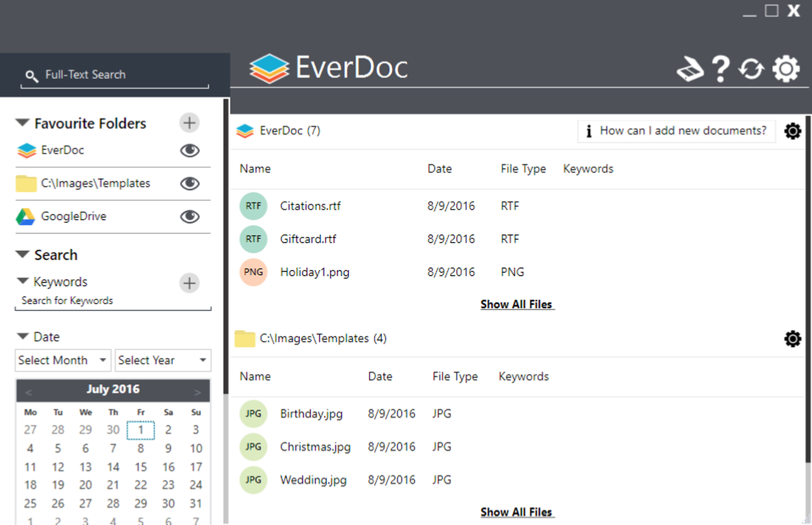Open help via the question mark icon
This screenshot has height=525, width=812.
(720, 69)
